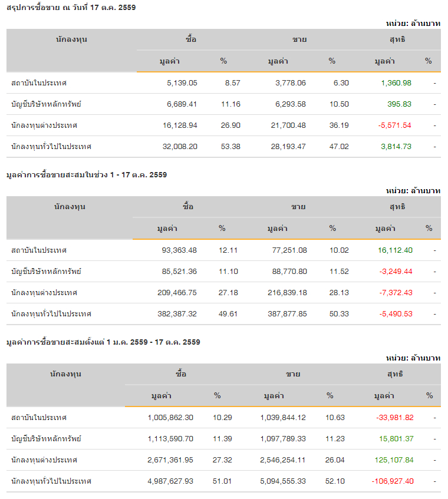Click the green net value 16,112.40
This screenshot has width=448, height=499.
point(395,250)
